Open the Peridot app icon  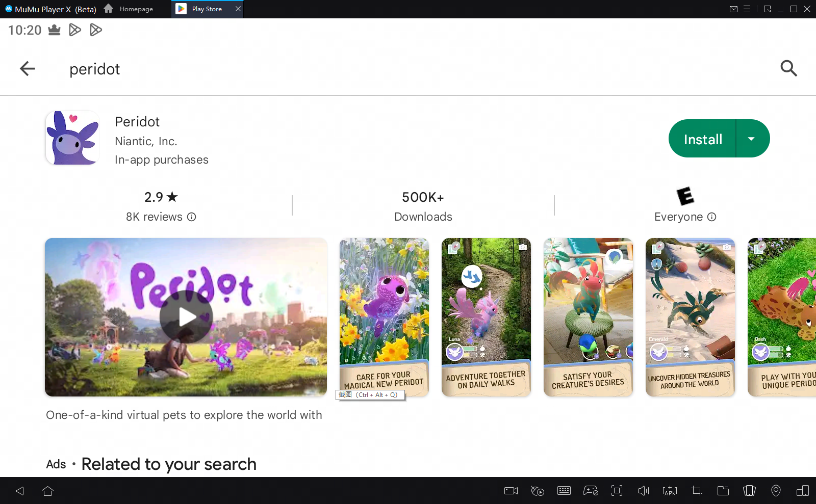click(72, 138)
